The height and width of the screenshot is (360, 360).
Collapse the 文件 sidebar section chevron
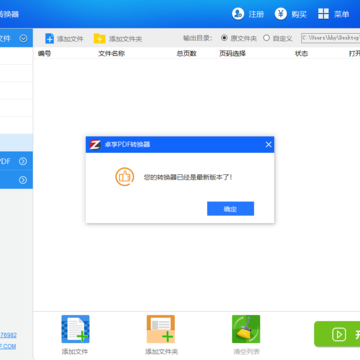23,38
